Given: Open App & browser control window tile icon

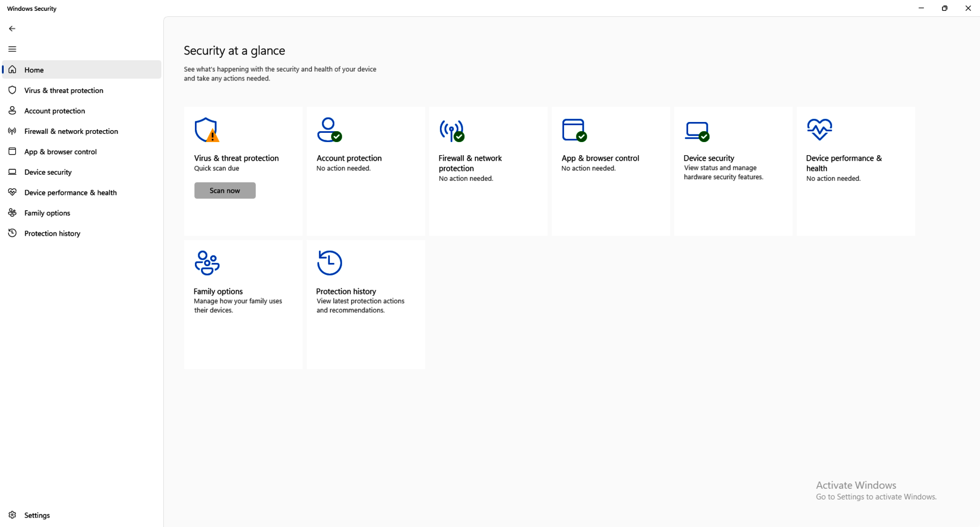Looking at the screenshot, I should [574, 130].
